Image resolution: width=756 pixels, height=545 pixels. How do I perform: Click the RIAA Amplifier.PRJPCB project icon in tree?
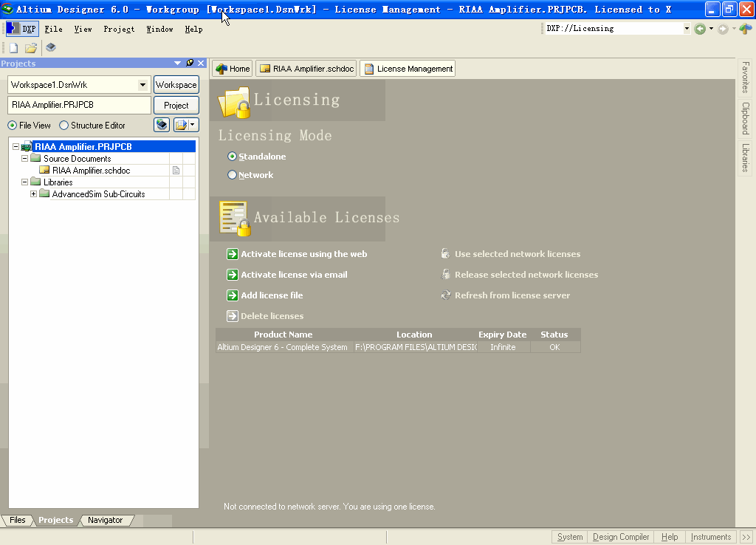click(26, 147)
